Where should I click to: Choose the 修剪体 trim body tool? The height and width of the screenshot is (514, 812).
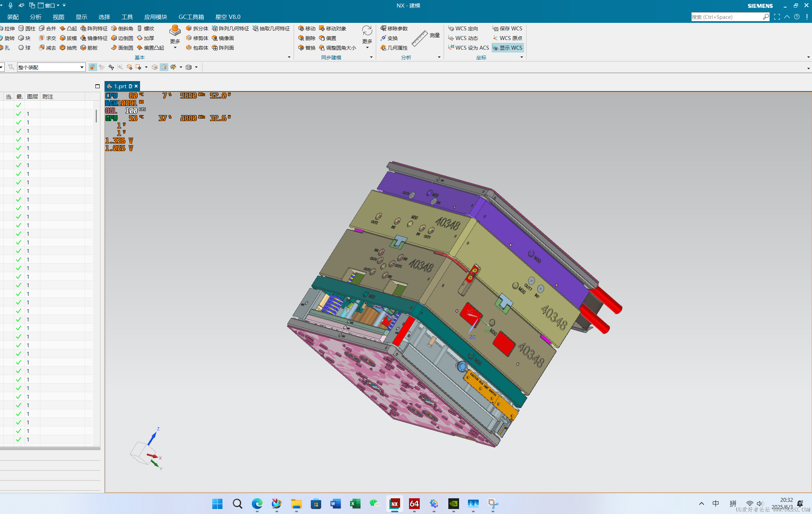(197, 38)
